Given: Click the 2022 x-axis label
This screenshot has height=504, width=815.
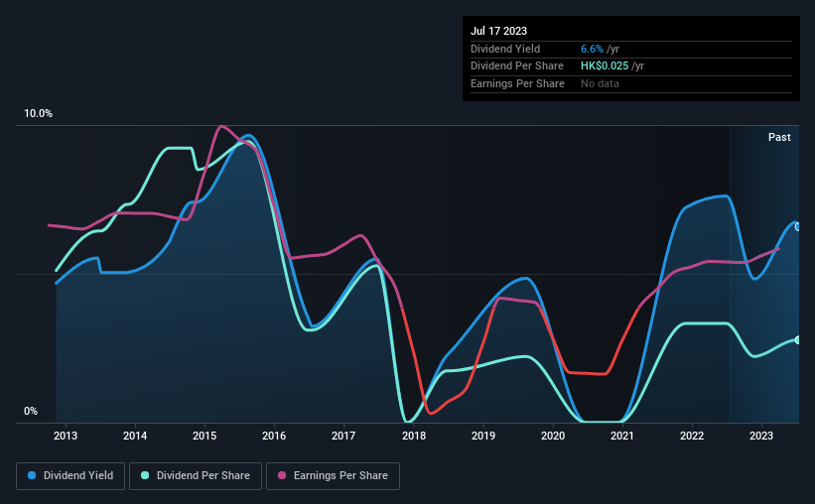Looking at the screenshot, I should pos(692,436).
